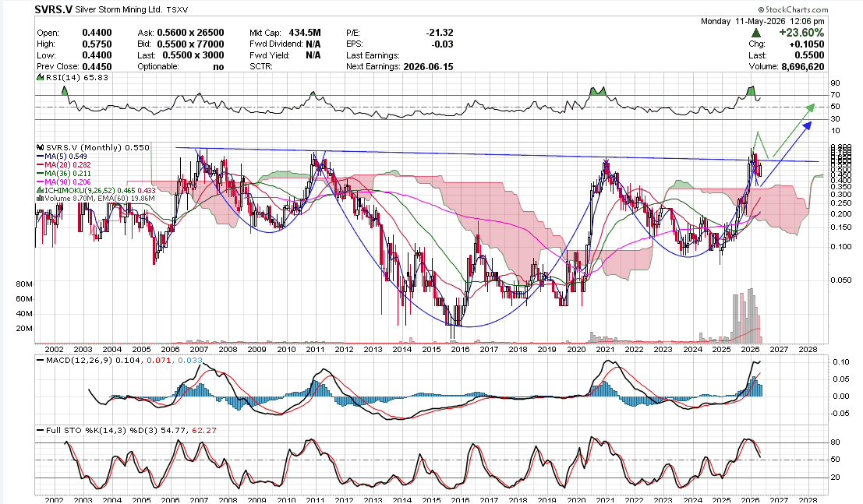
Task: Click the ICHIMOKU(9,26,52) legend text
Action: click(x=80, y=190)
